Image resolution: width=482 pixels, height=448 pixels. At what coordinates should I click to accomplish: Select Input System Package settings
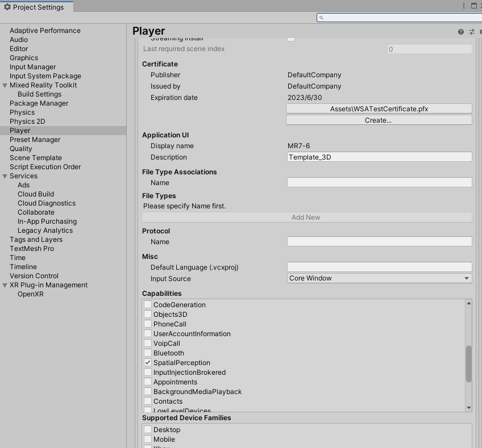[x=45, y=76]
